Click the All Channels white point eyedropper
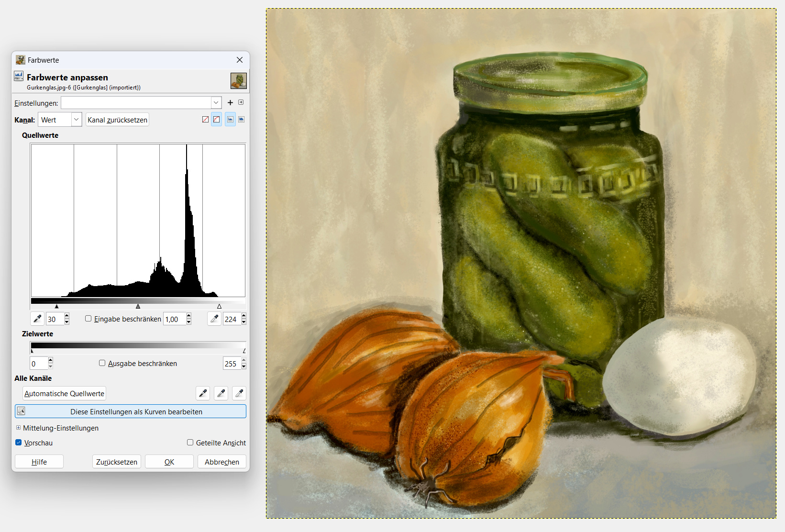Image resolution: width=785 pixels, height=532 pixels. 239,393
